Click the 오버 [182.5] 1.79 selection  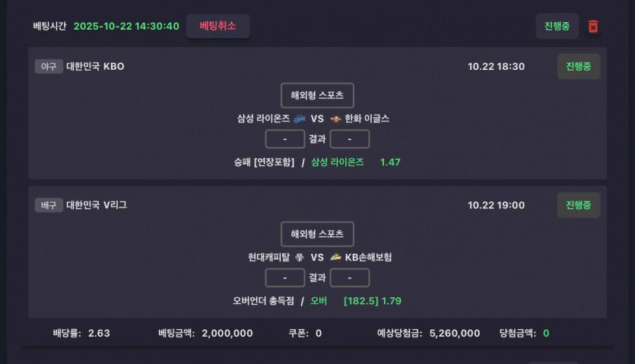click(x=355, y=301)
